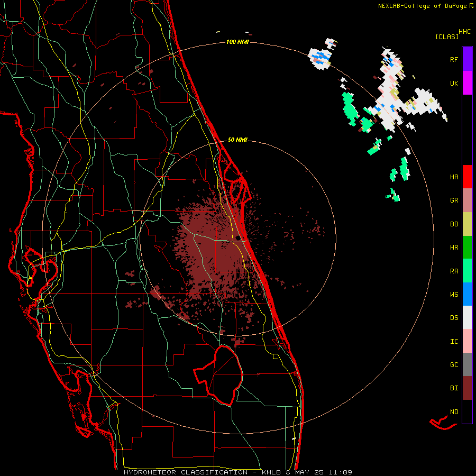Click the [CLAS] legend header
Image resolution: width=476 pixels, height=476 pixels.
(x=447, y=37)
